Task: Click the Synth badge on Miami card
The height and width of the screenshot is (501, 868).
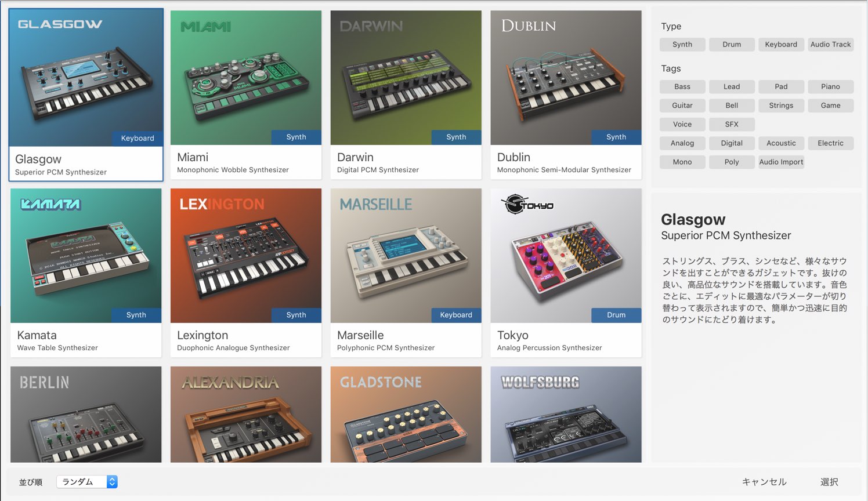Action: (x=296, y=137)
